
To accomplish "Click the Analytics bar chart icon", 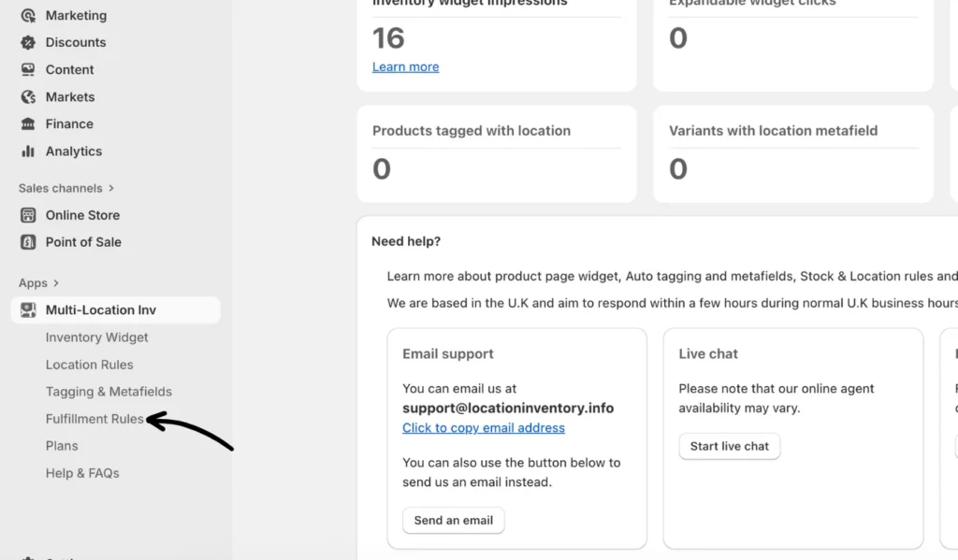I will [x=28, y=151].
